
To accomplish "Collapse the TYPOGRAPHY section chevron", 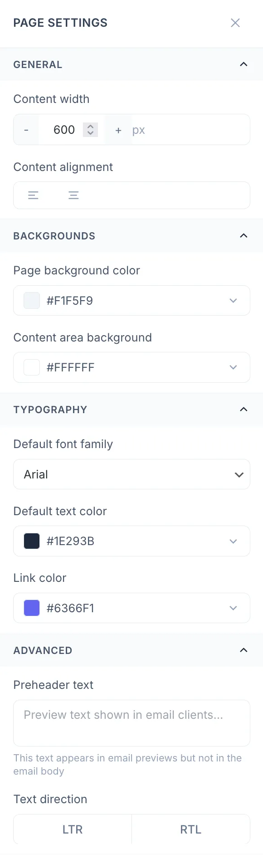I will pyautogui.click(x=244, y=410).
